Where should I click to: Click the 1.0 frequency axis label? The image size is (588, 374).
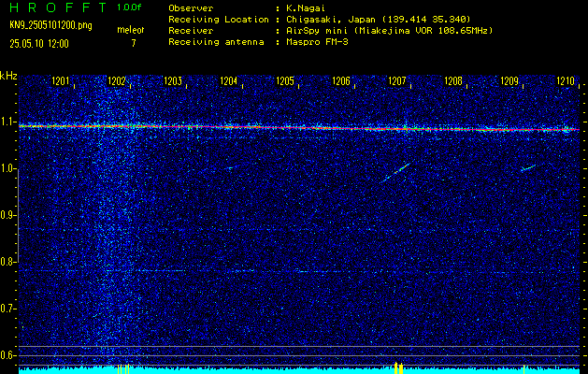click(7, 168)
